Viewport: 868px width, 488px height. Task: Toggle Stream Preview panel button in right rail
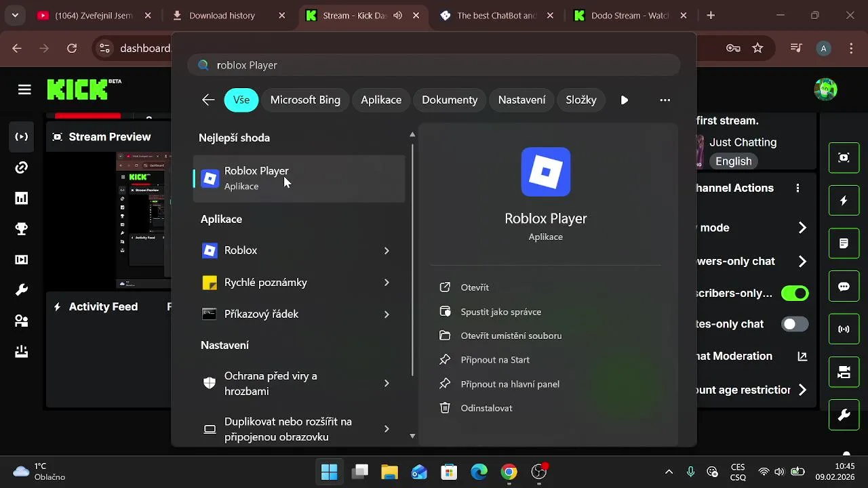click(x=844, y=158)
